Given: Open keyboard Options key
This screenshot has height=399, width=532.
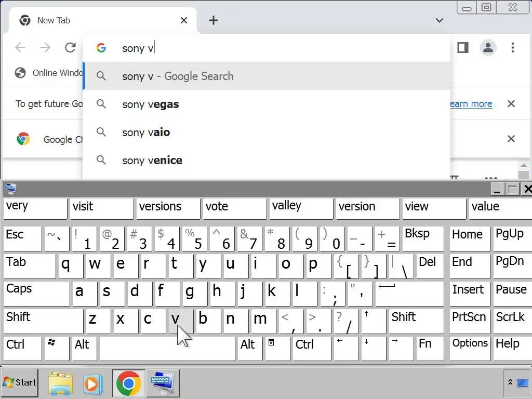Looking at the screenshot, I should coord(470,349).
